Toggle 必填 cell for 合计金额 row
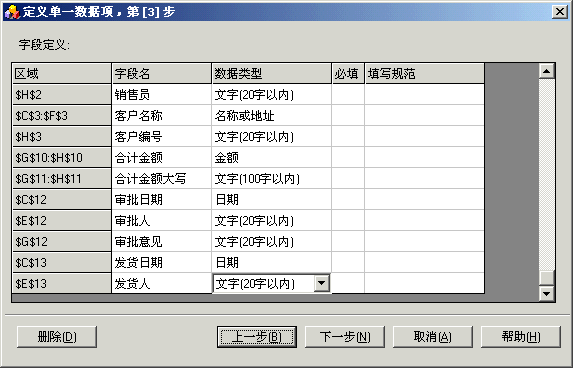 pyautogui.click(x=348, y=158)
